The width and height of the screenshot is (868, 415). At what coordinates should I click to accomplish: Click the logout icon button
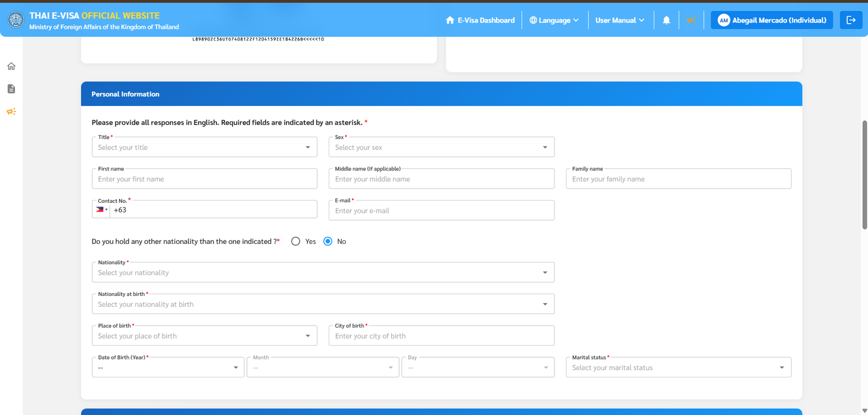click(x=851, y=20)
